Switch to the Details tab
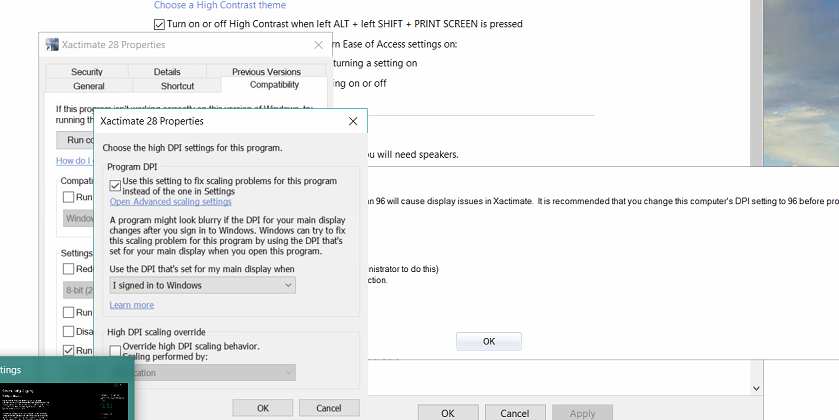The image size is (839, 420). 167,72
